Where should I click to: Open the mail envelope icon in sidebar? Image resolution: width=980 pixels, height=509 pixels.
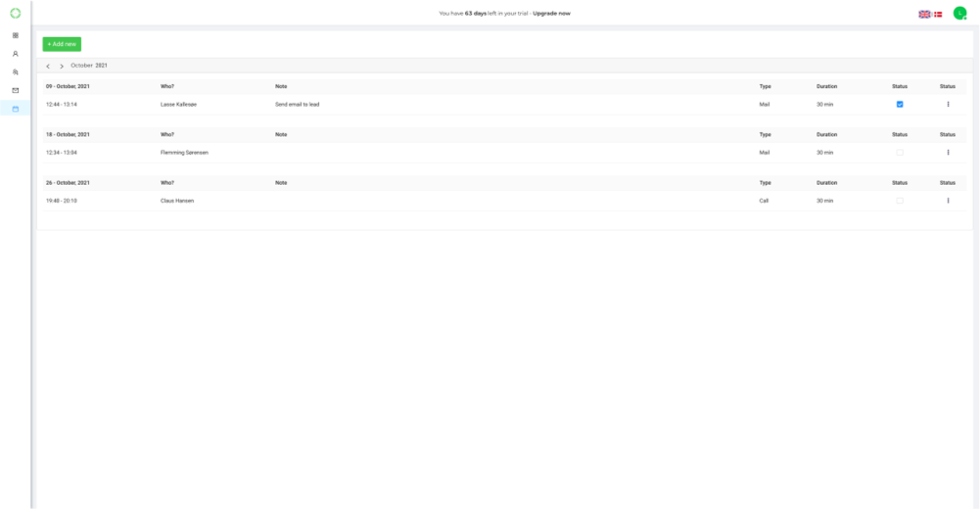coord(15,90)
